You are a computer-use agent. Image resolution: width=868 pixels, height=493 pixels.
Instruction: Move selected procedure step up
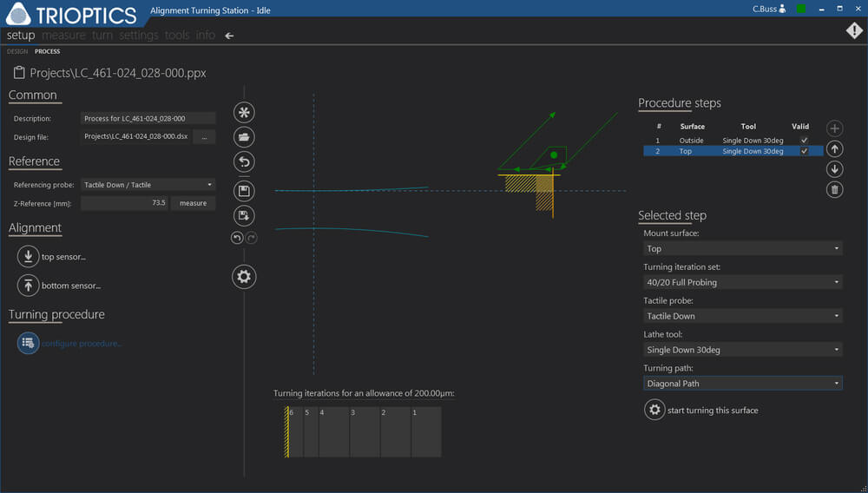(x=834, y=149)
